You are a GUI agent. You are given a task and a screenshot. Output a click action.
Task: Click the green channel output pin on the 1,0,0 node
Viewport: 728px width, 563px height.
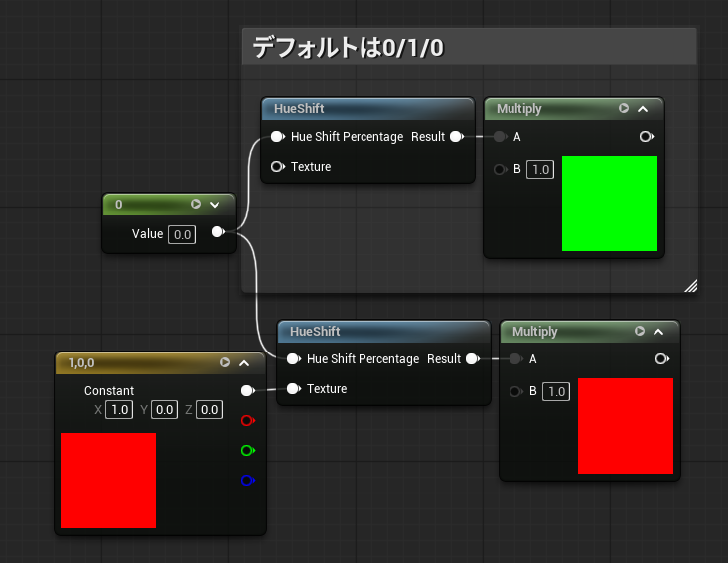coord(247,451)
